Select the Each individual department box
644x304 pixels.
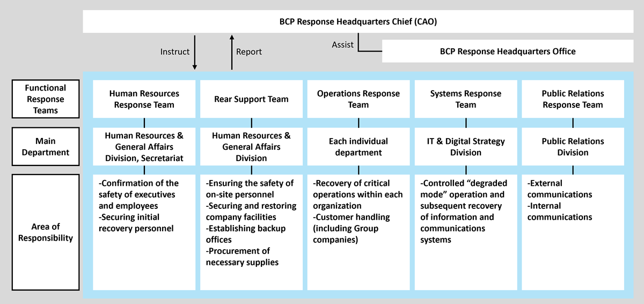point(358,147)
